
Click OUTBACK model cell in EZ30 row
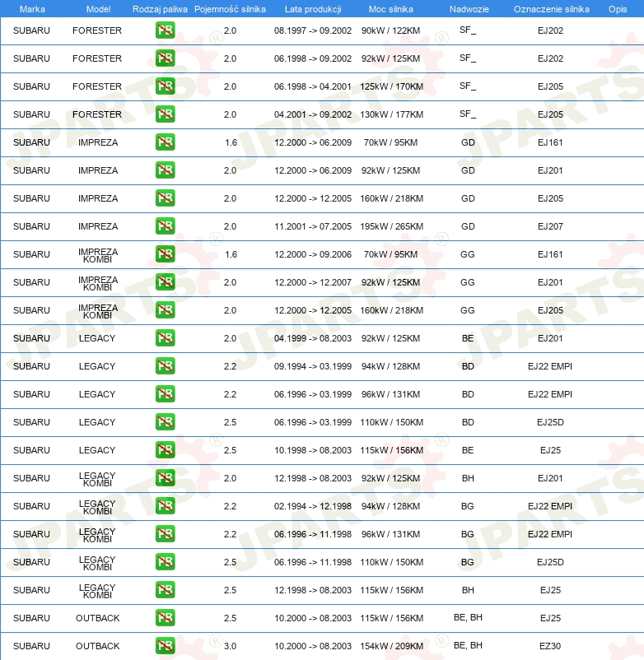98,646
